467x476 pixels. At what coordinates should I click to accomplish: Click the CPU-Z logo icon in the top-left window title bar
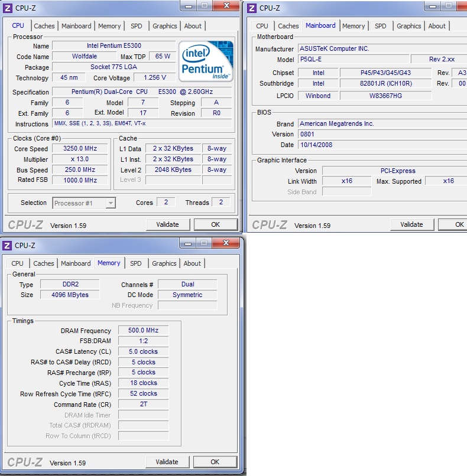[x=7, y=8]
